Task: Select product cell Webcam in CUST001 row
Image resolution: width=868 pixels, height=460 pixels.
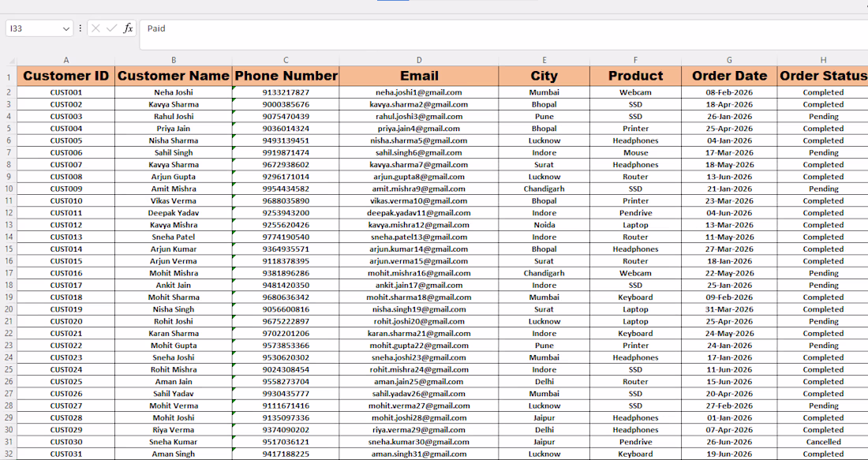Action: (635, 92)
